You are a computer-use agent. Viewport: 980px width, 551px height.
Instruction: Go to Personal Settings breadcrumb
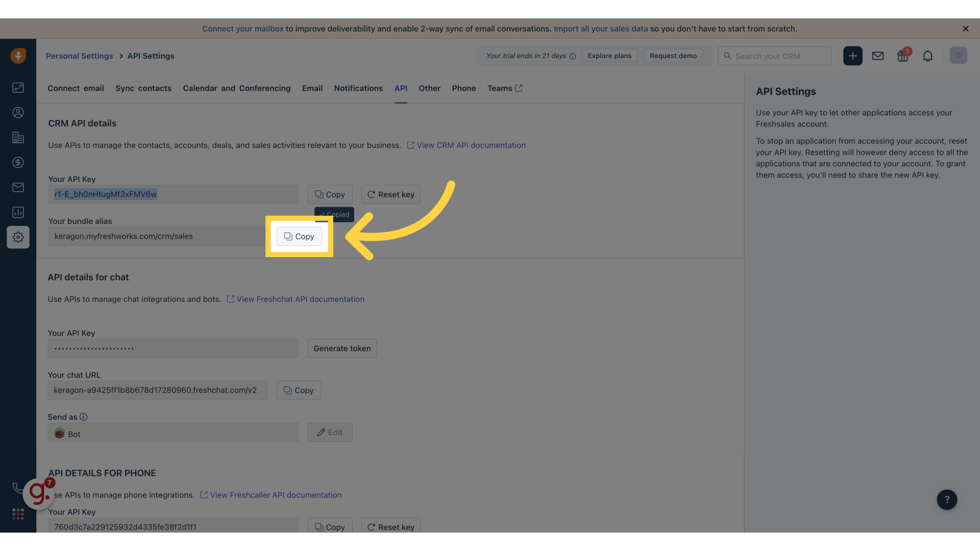(79, 56)
